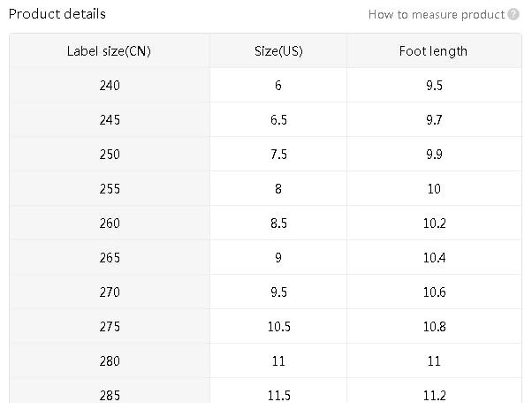Viewport: 532px width, 417px height.
Task: Click the Product details heading
Action: point(57,14)
